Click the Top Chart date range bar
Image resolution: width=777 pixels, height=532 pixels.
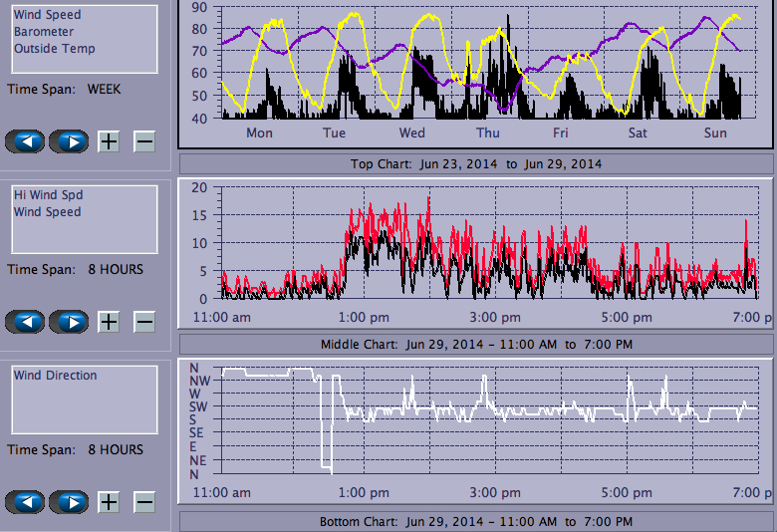pyautogui.click(x=475, y=163)
